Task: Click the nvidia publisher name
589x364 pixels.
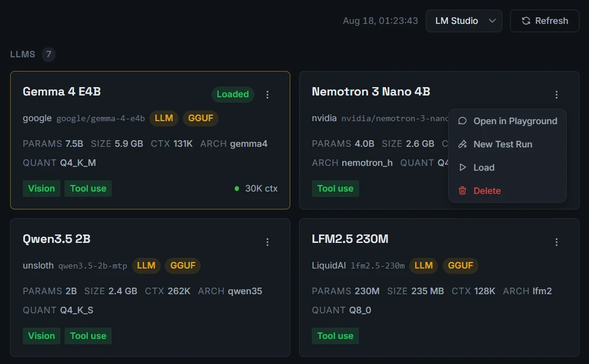Action: [x=324, y=118]
